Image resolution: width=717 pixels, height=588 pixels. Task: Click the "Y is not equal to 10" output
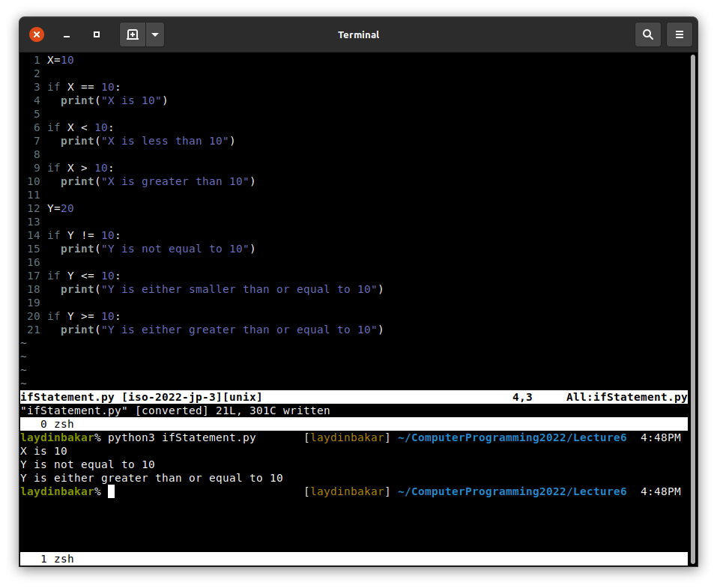88,464
